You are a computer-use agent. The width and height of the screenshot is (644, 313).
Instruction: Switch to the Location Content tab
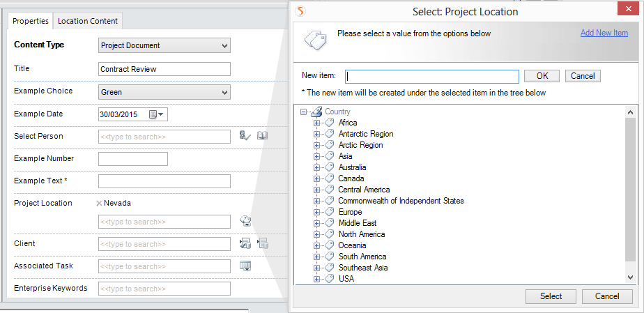[88, 21]
